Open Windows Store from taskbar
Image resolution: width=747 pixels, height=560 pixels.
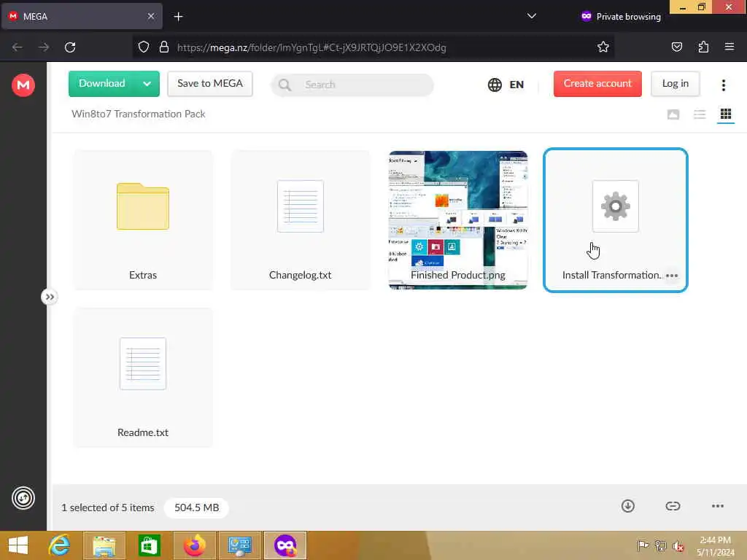coord(149,545)
